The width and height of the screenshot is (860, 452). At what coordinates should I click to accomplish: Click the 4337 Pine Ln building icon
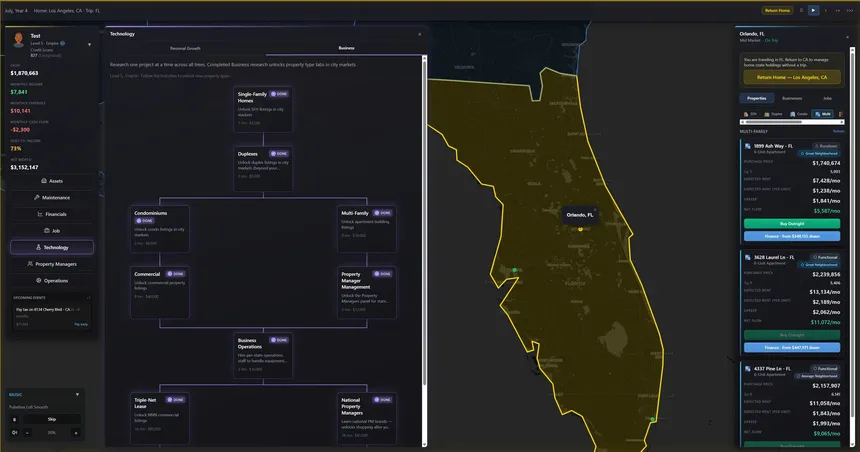(x=748, y=369)
